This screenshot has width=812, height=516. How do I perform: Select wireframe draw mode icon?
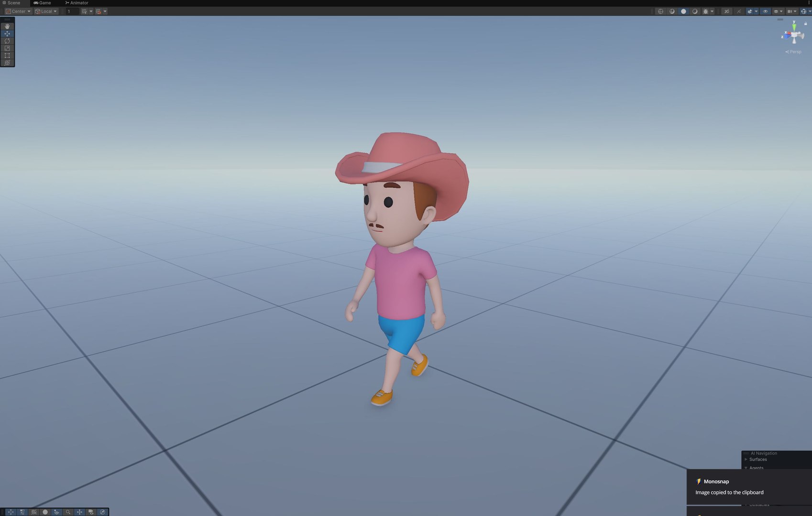(660, 11)
